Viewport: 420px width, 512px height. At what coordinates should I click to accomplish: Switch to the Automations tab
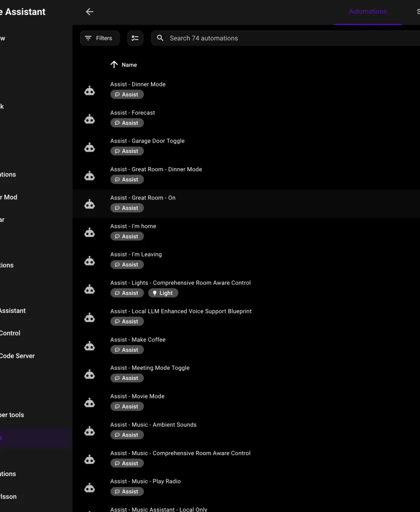click(x=367, y=11)
